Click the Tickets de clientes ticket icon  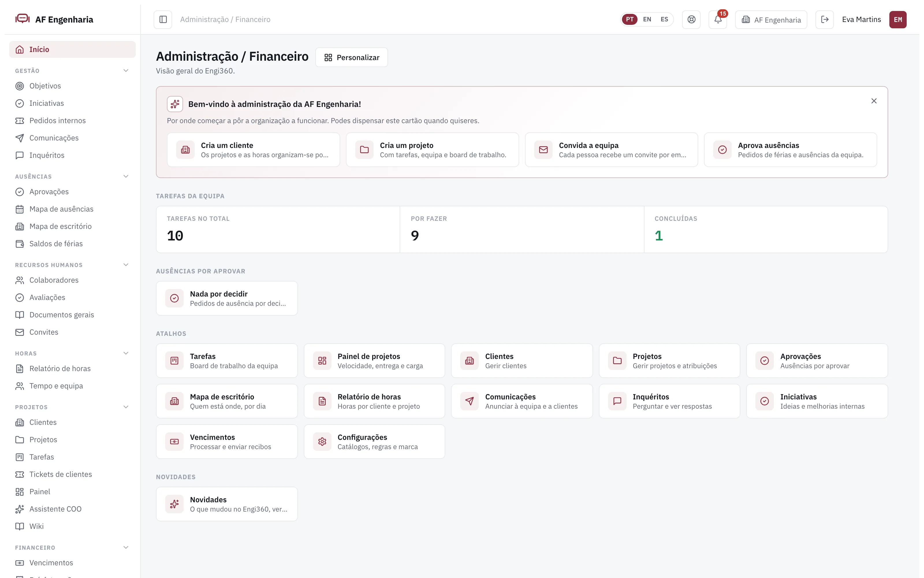[20, 475]
